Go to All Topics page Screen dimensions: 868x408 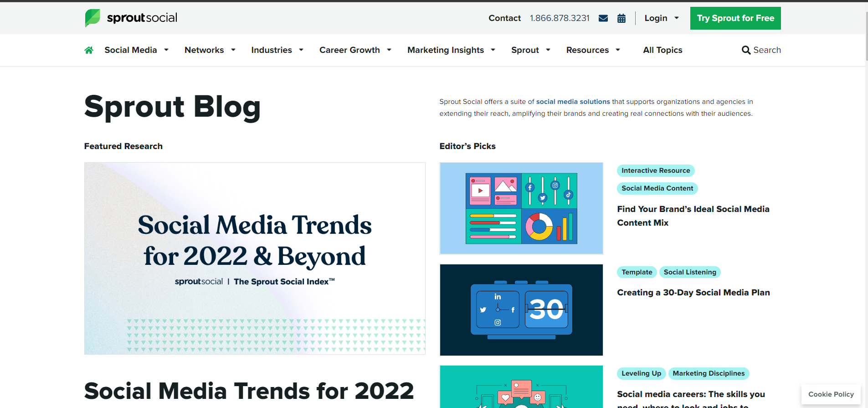663,50
